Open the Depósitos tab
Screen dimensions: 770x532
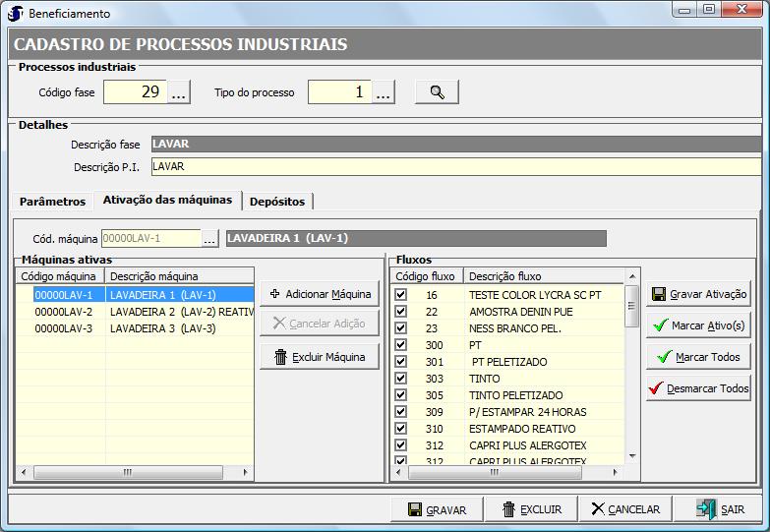[x=277, y=202]
